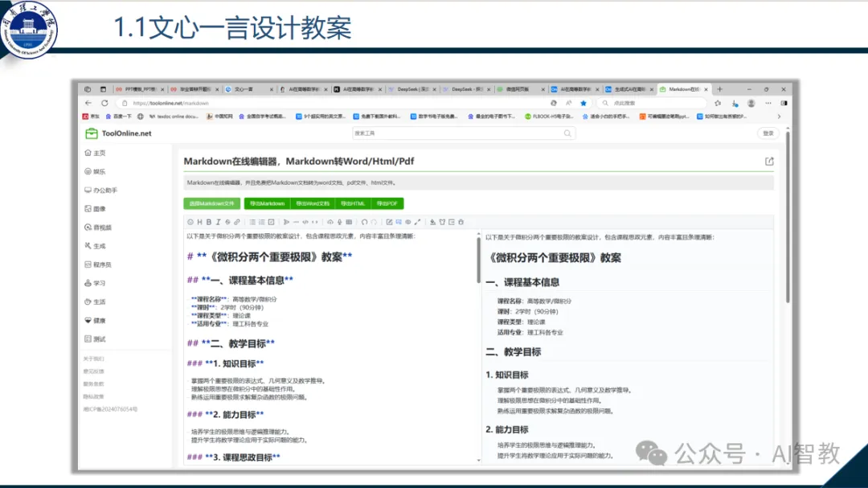Screen dimensions: 868x488
Task: Click the 登录 login button
Action: click(768, 133)
